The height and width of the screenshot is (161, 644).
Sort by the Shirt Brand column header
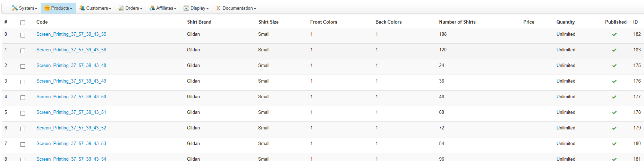coord(199,22)
